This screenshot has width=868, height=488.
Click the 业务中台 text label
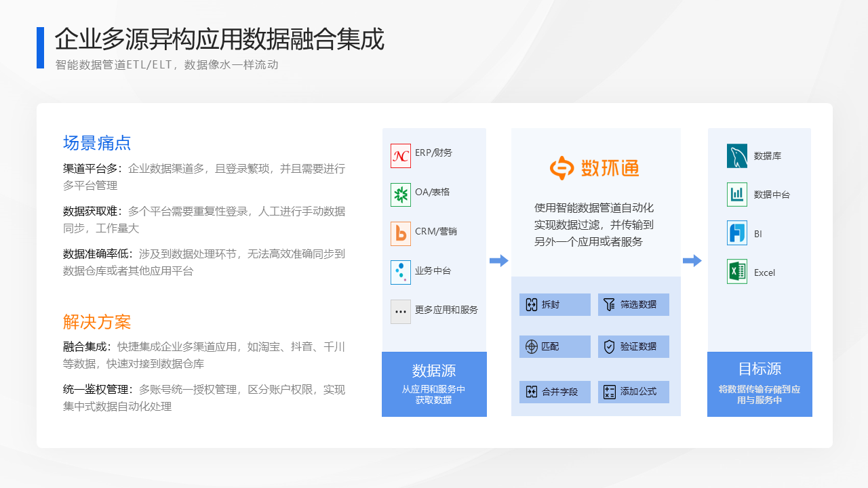coord(433,271)
